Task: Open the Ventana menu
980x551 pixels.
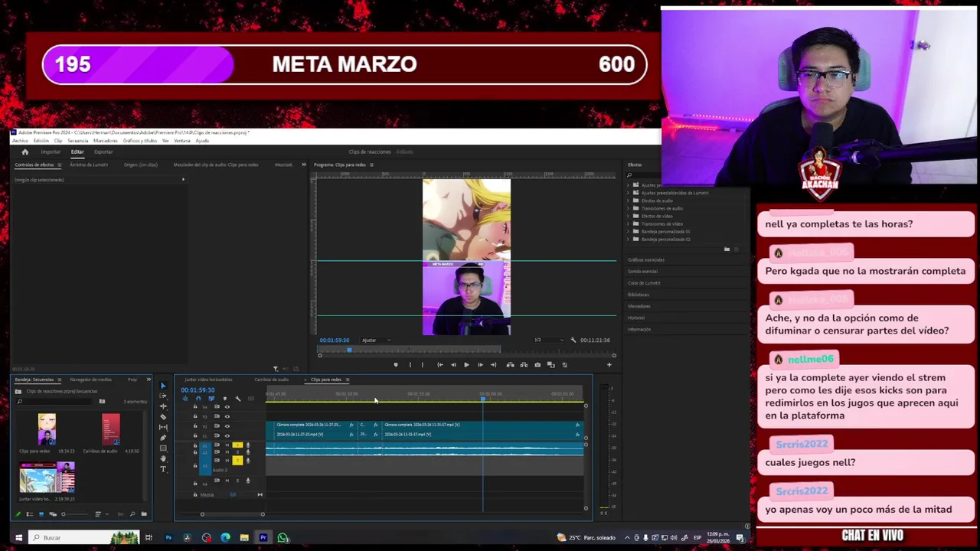Action: 182,141
